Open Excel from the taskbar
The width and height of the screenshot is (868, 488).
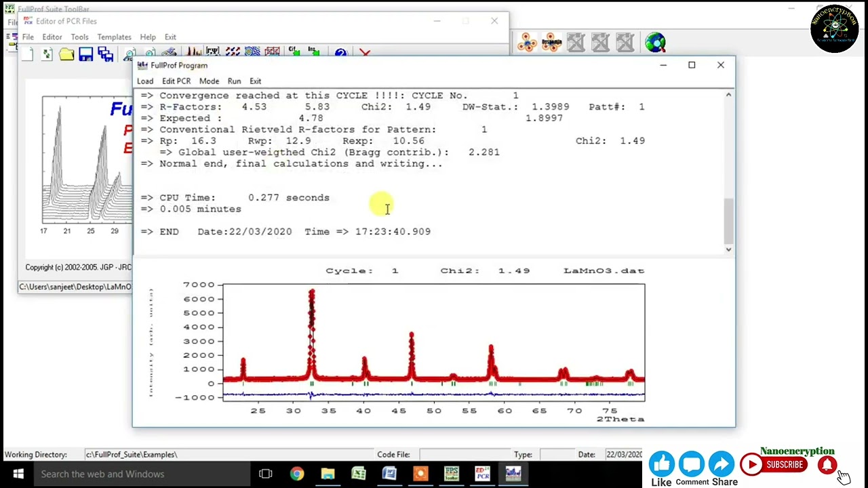(359, 474)
